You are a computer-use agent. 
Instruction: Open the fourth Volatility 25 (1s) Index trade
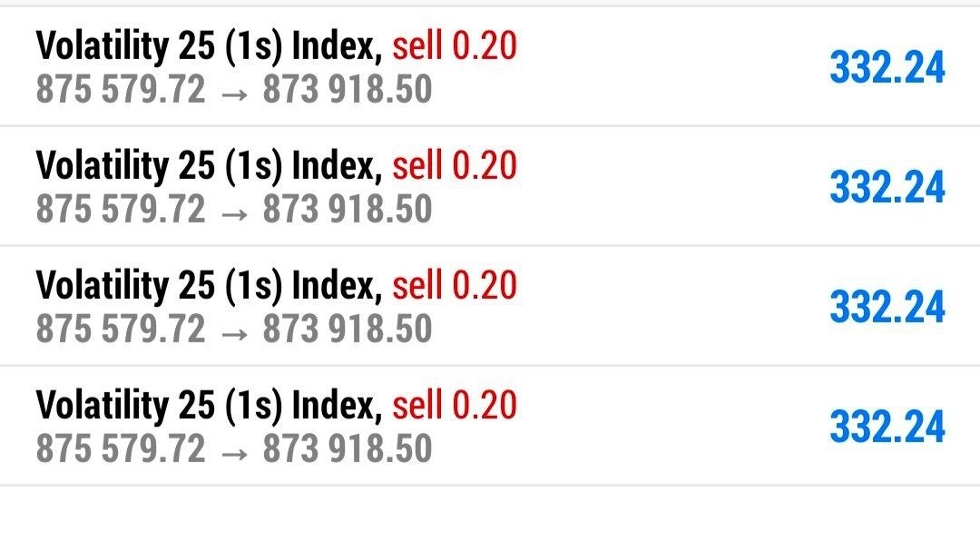click(490, 426)
